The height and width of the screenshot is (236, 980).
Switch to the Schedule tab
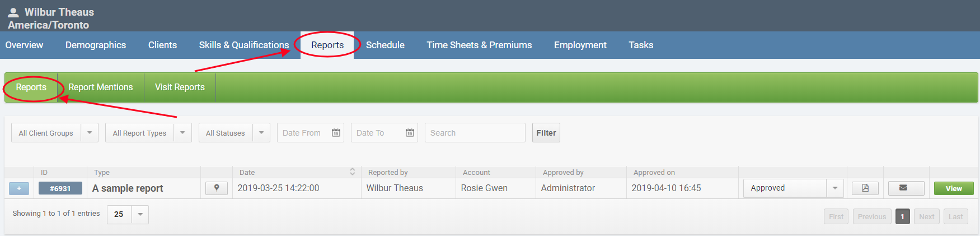click(385, 45)
